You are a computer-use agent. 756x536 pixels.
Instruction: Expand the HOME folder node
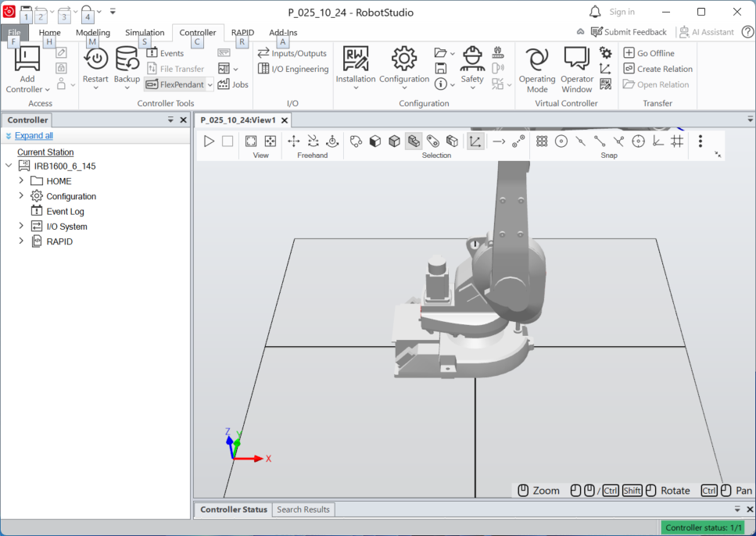click(21, 180)
